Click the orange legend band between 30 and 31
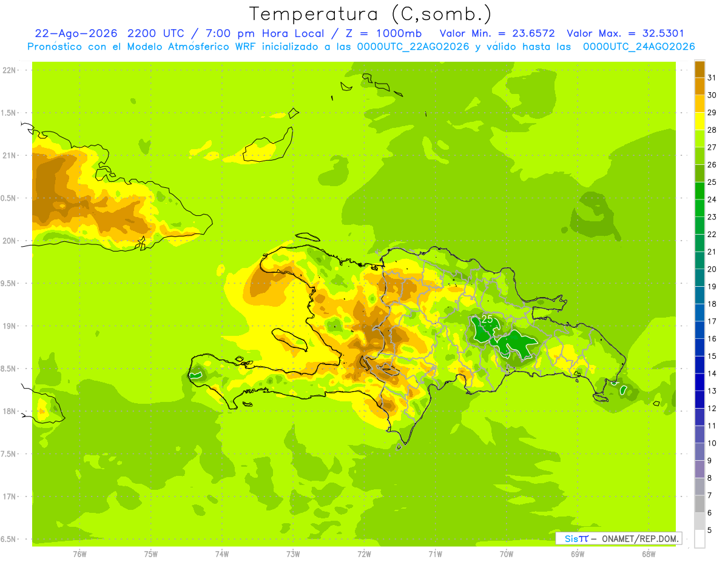The height and width of the screenshot is (562, 728). click(699, 86)
